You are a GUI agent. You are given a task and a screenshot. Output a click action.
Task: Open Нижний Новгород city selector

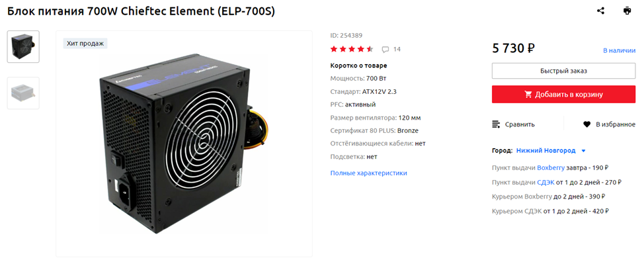[x=546, y=151]
